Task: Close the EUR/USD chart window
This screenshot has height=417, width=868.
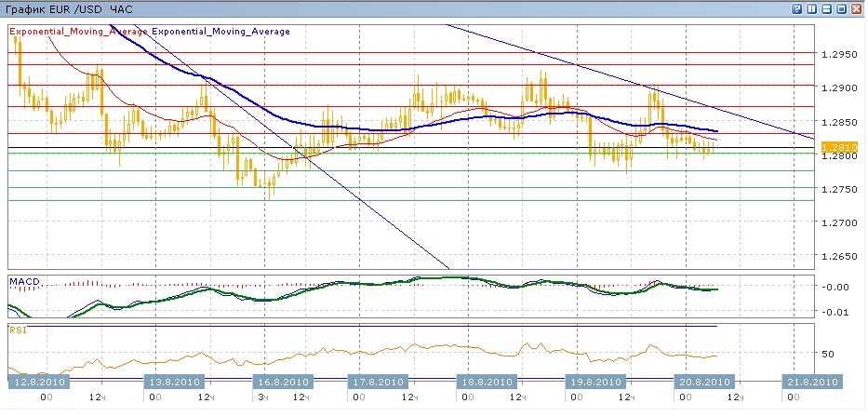Action: tap(856, 8)
